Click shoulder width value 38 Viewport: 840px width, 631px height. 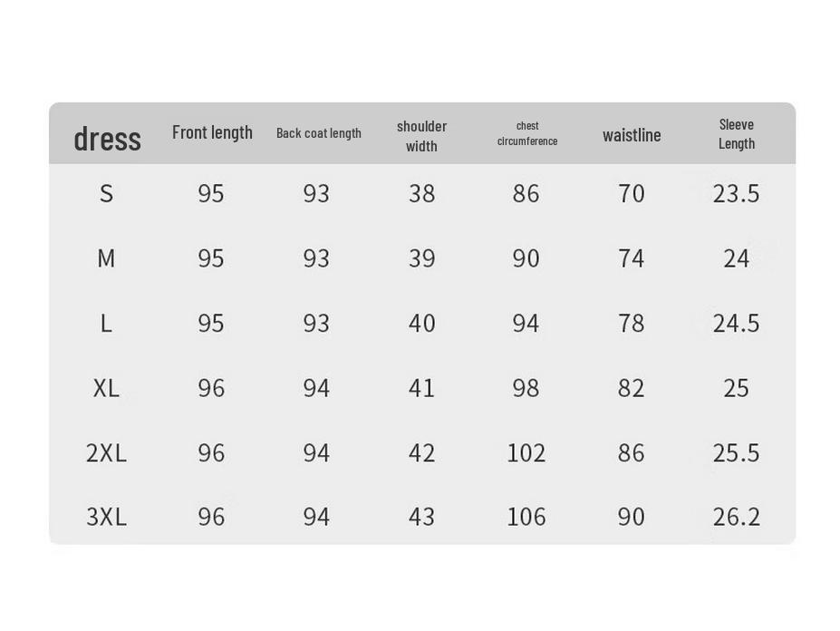point(421,193)
